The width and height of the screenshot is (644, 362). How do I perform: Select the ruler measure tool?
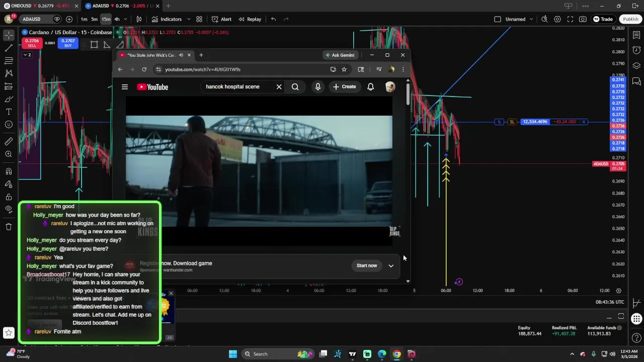[9, 141]
